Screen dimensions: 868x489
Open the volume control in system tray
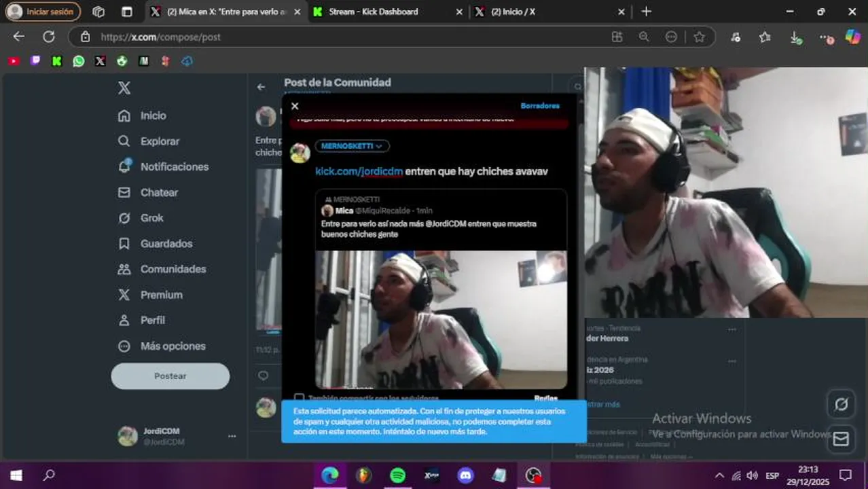point(752,475)
